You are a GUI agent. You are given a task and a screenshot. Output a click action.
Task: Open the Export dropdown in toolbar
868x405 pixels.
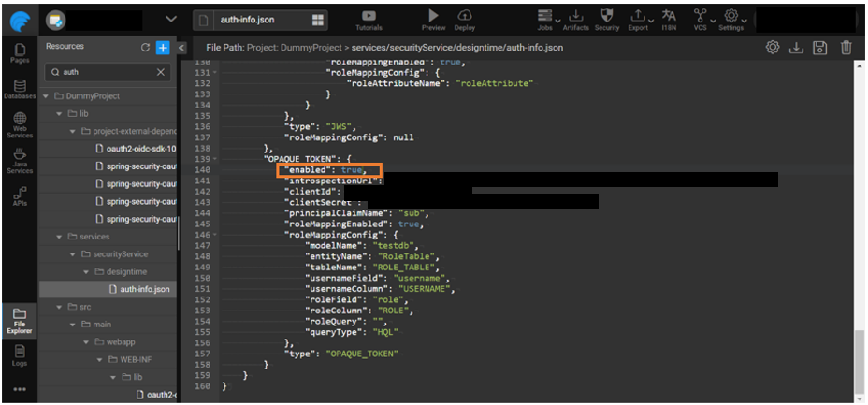(640, 19)
